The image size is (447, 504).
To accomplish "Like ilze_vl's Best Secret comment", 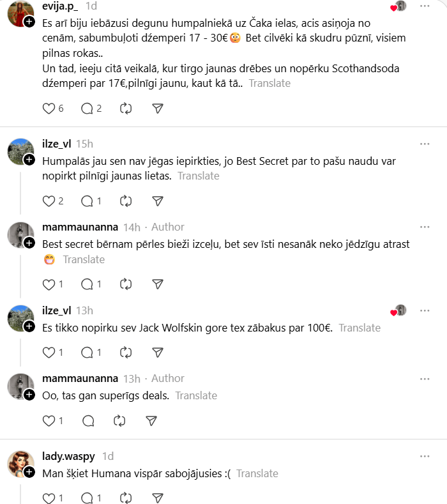I will [x=49, y=201].
